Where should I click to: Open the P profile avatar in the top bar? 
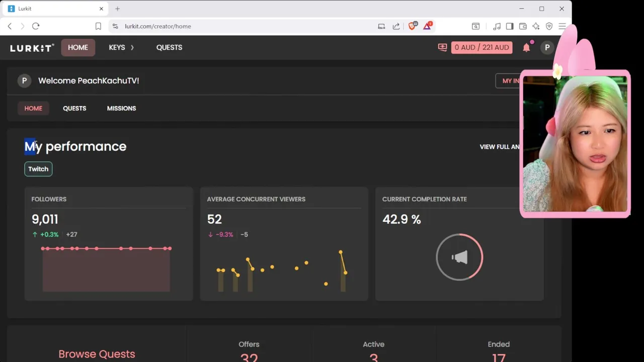pyautogui.click(x=547, y=47)
